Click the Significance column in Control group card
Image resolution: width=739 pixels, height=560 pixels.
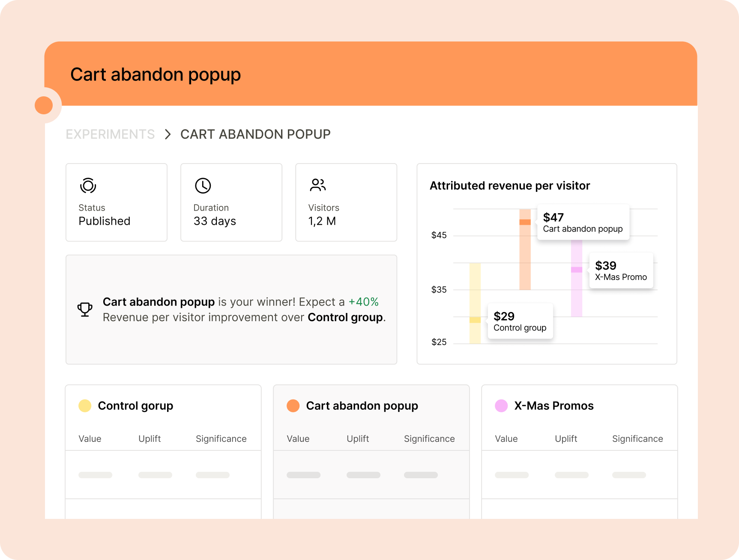pos(221,439)
